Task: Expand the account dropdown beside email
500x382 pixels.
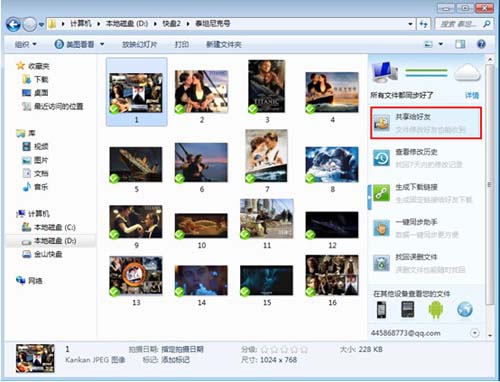Action: [x=475, y=333]
